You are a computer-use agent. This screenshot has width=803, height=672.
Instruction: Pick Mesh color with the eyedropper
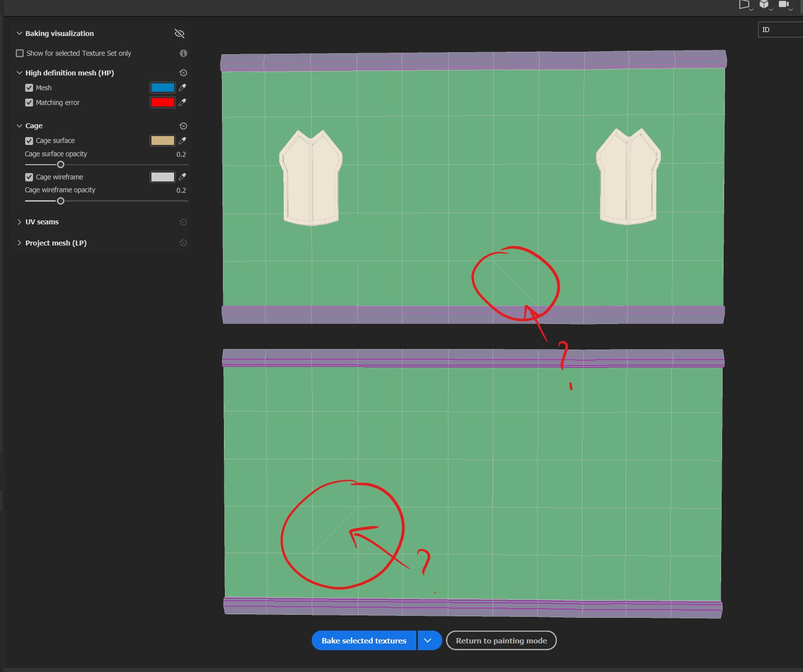182,88
